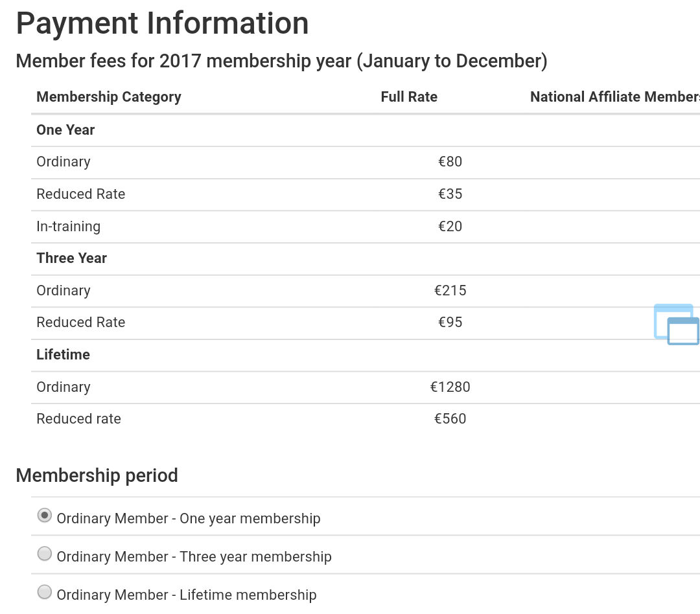Click the €215 three-year ordinary price
The image size is (700, 614).
coord(450,291)
